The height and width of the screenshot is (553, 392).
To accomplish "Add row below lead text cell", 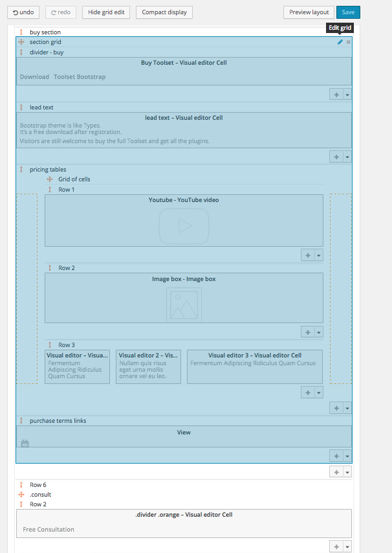I will (x=336, y=157).
